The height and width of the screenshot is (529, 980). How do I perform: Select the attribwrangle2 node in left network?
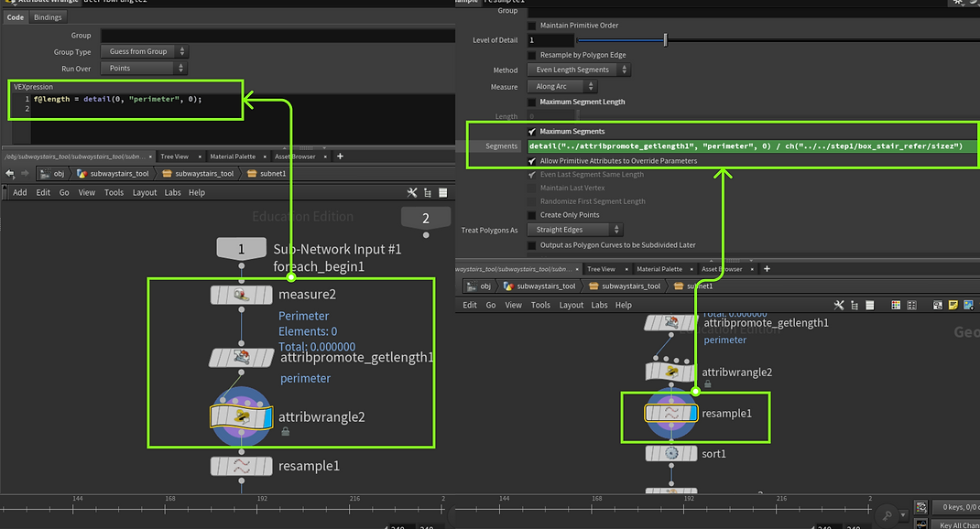click(x=241, y=416)
